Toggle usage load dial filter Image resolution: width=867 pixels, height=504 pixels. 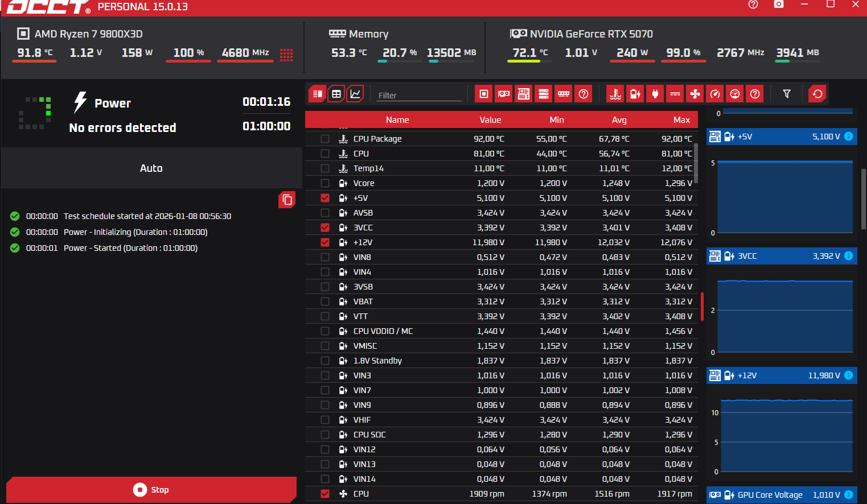(x=735, y=94)
